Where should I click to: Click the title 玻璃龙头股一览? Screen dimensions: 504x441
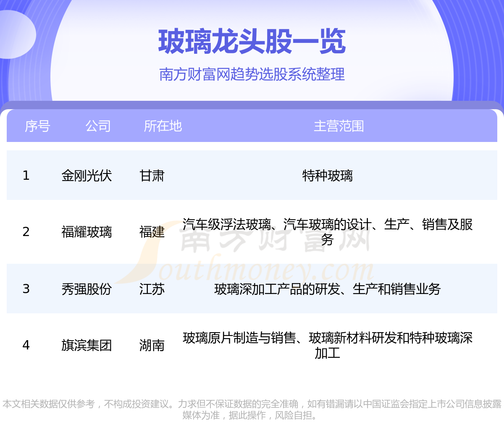(x=252, y=42)
